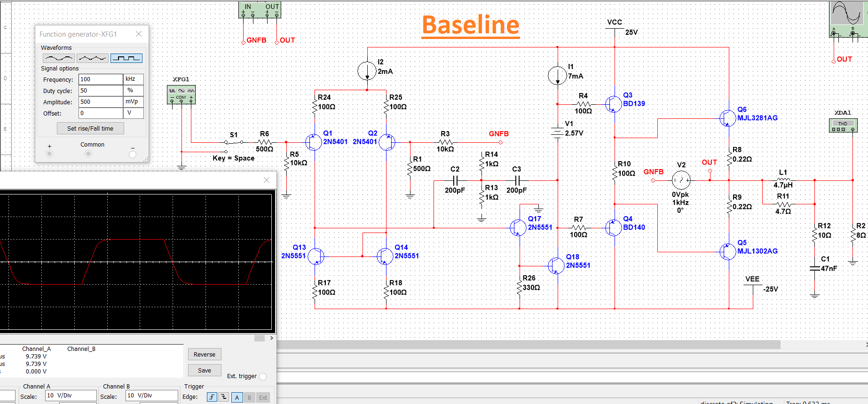Open the kHz frequency unit dropdown
The width and height of the screenshot is (868, 404).
134,79
